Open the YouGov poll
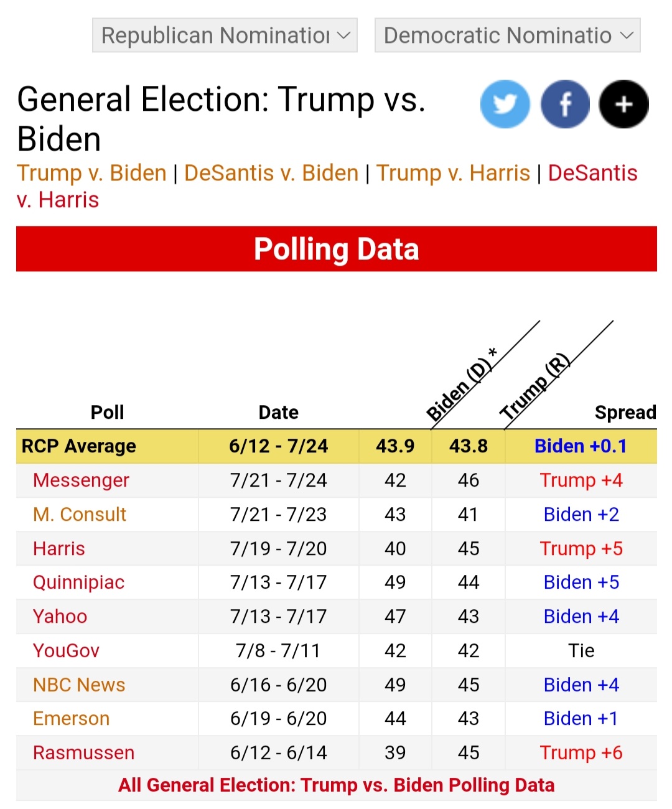672x809 pixels. (x=66, y=651)
